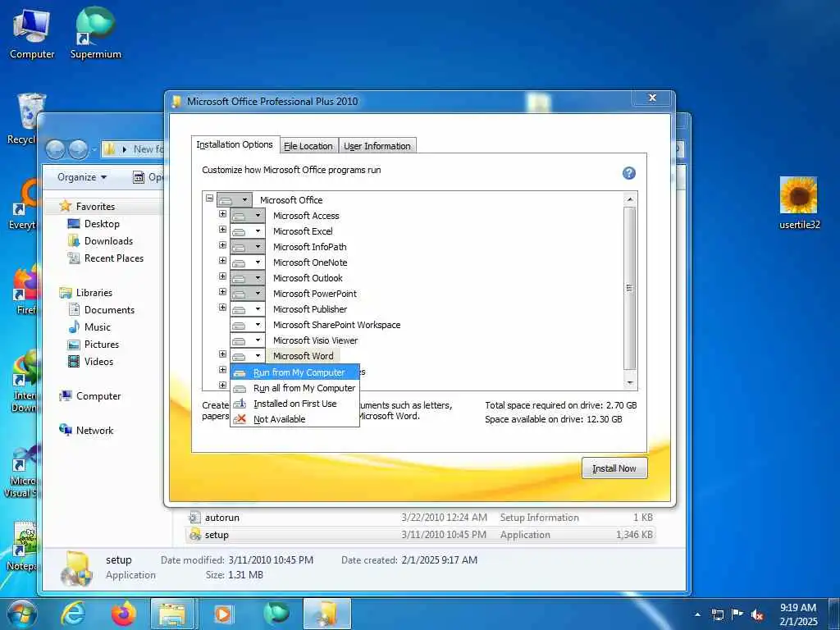Show hidden tray icons arrow
This screenshot has height=630, width=840.
click(697, 614)
